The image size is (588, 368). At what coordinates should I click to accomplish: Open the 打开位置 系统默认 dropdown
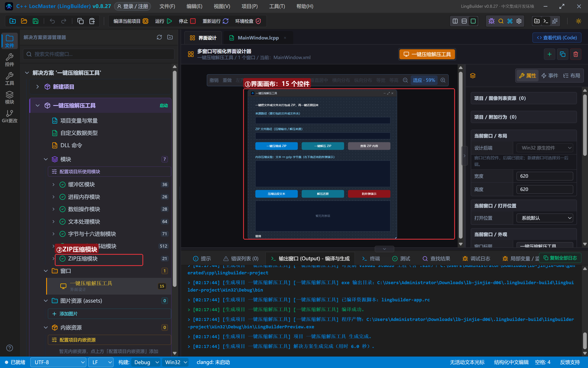tap(545, 218)
